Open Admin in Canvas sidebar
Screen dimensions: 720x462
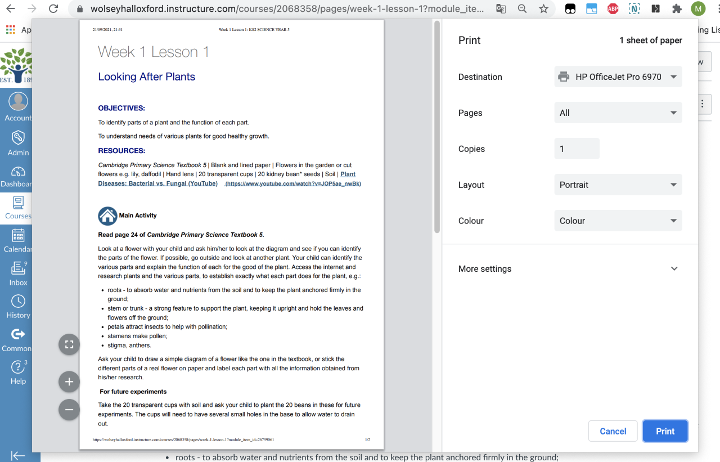click(18, 143)
